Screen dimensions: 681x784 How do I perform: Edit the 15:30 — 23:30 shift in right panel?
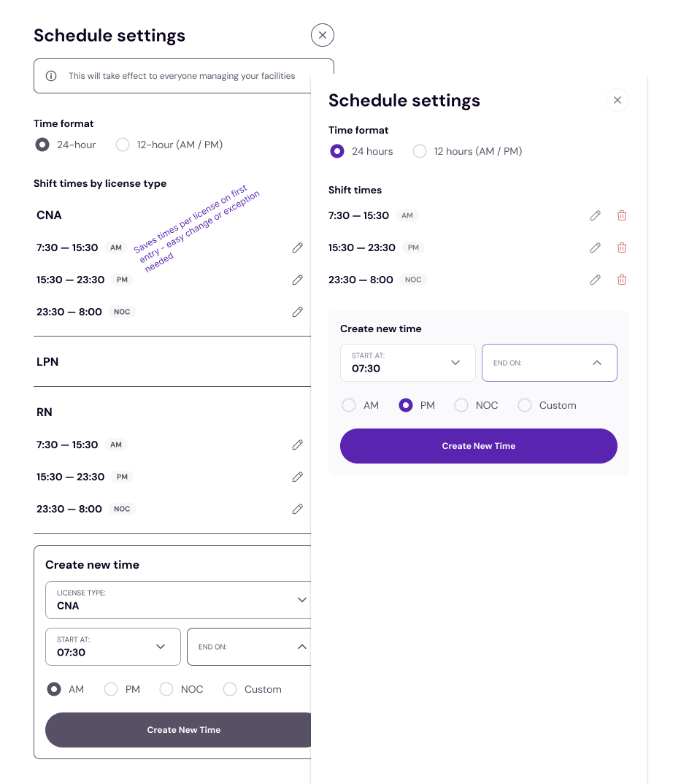[x=596, y=248]
